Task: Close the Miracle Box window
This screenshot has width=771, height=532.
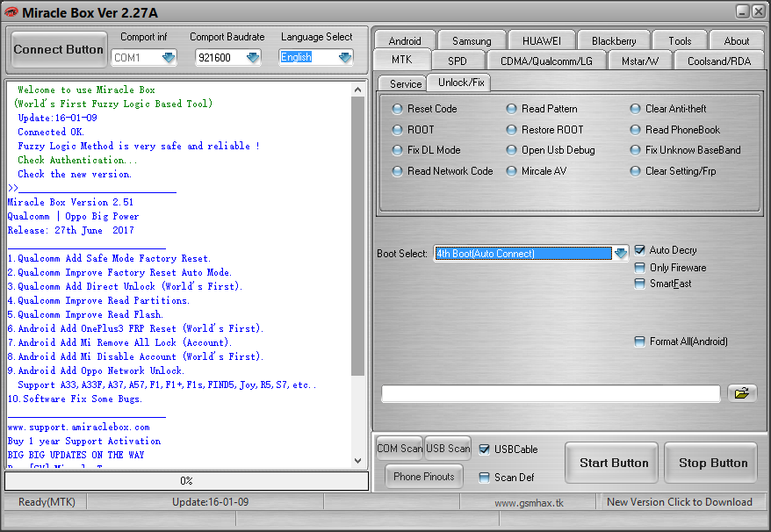Action: tap(758, 11)
